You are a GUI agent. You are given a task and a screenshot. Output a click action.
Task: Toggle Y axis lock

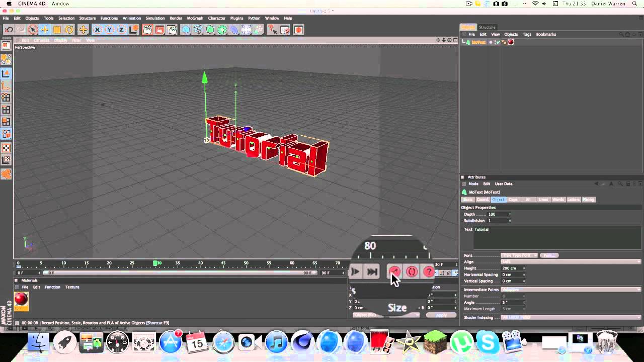click(x=109, y=30)
